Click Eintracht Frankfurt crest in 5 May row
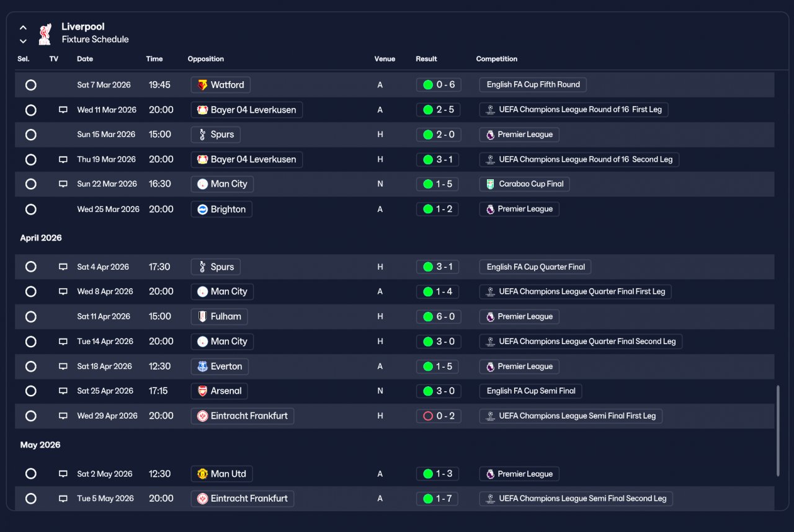794x532 pixels. coord(202,499)
